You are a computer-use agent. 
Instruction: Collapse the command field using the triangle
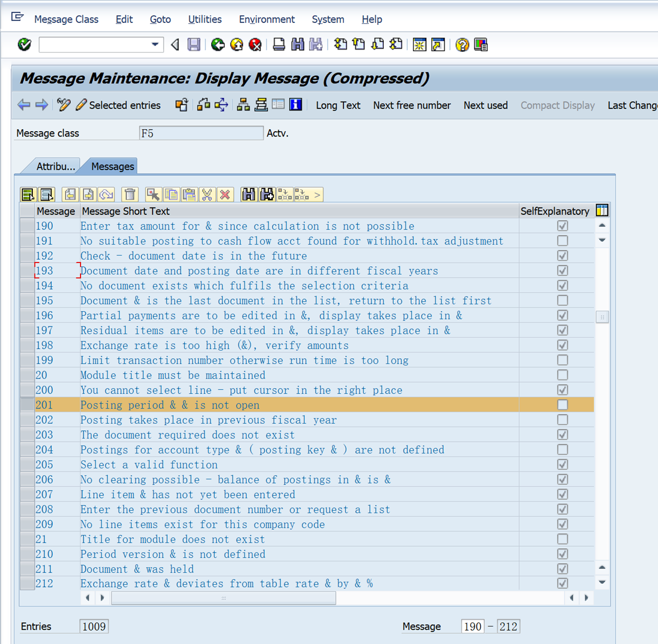click(175, 44)
